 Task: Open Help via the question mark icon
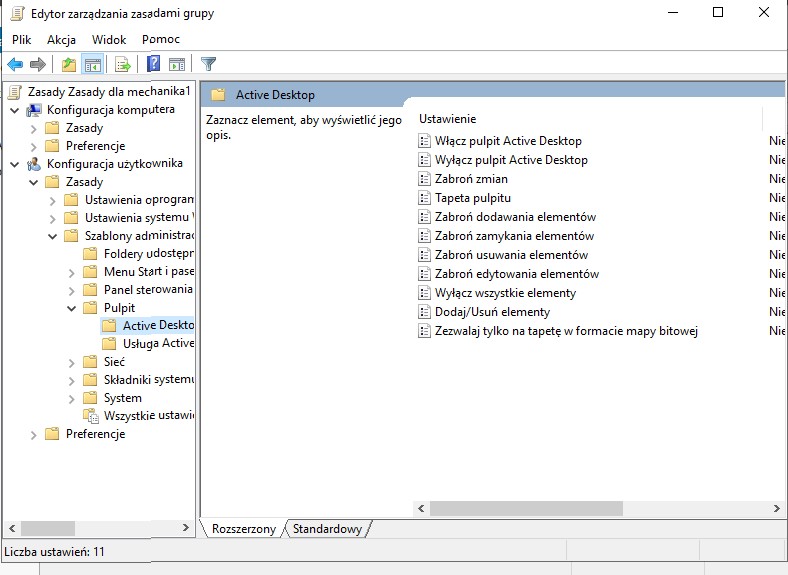[154, 64]
